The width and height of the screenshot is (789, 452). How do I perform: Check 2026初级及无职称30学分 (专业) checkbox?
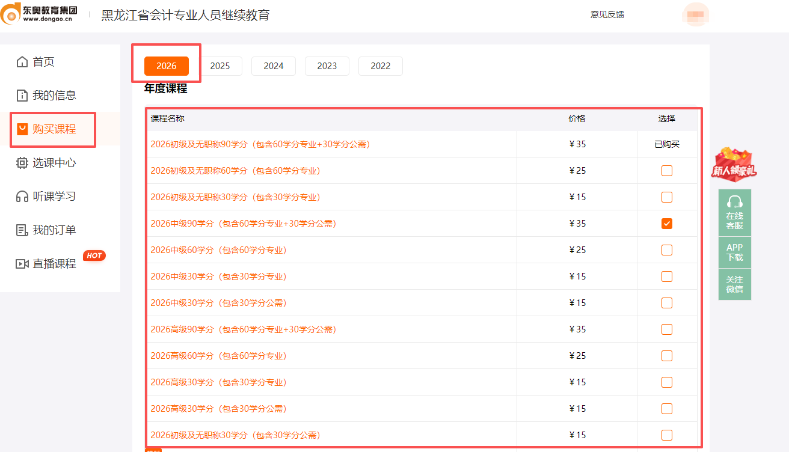pyautogui.click(x=667, y=197)
